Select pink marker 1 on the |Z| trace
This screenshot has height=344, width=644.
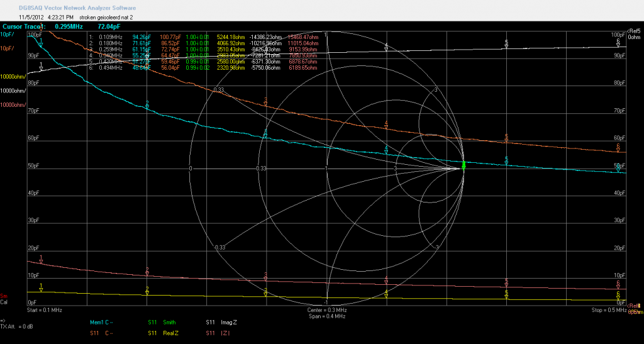point(41,260)
